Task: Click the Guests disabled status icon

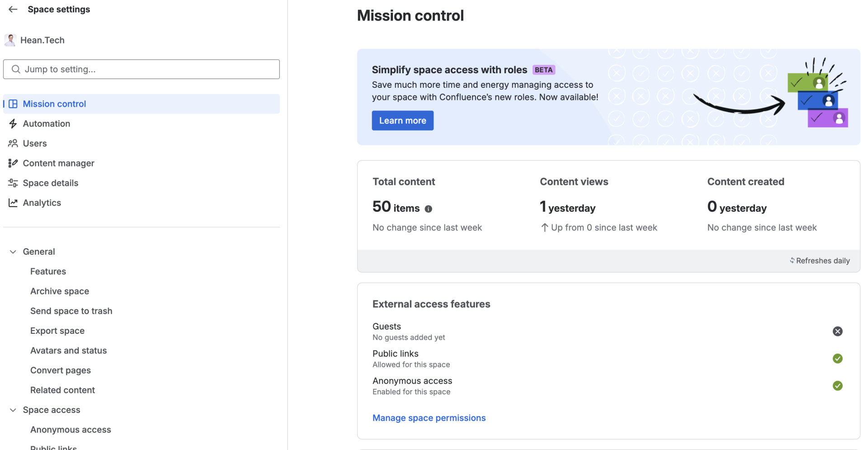Action: tap(837, 332)
